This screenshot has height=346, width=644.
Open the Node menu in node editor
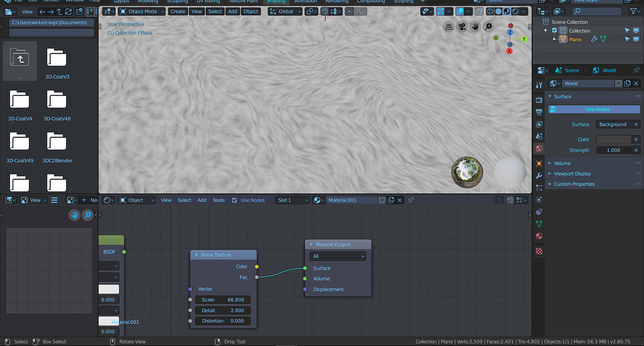pyautogui.click(x=218, y=200)
